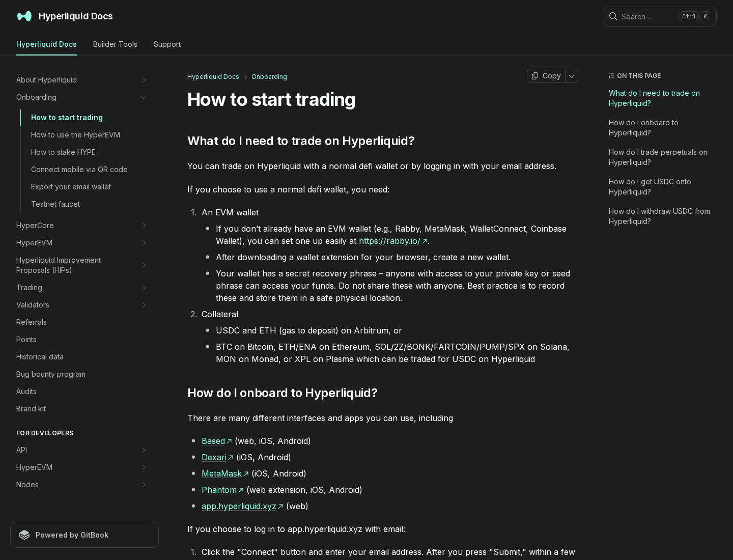Open How to stake HYPE page
The image size is (733, 560).
tap(63, 152)
